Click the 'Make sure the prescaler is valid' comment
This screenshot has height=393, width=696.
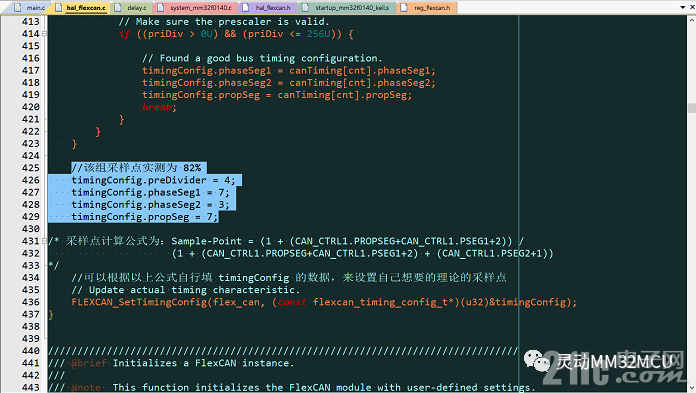click(224, 22)
